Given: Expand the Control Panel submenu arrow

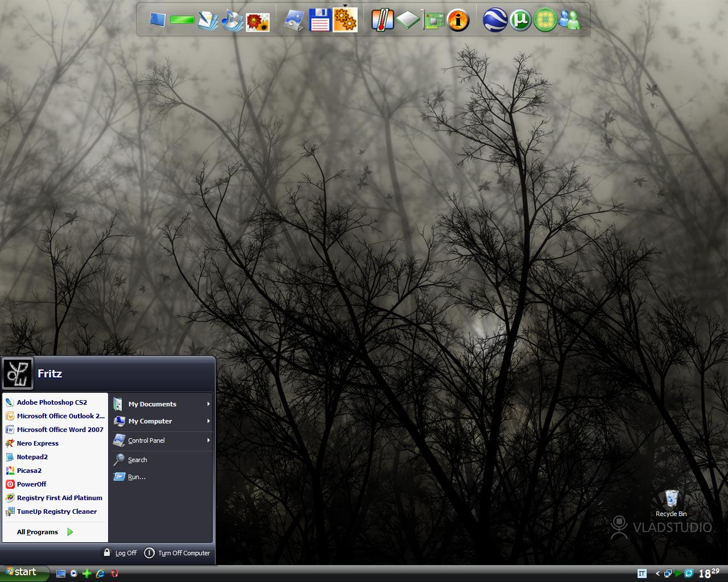Looking at the screenshot, I should (209, 440).
